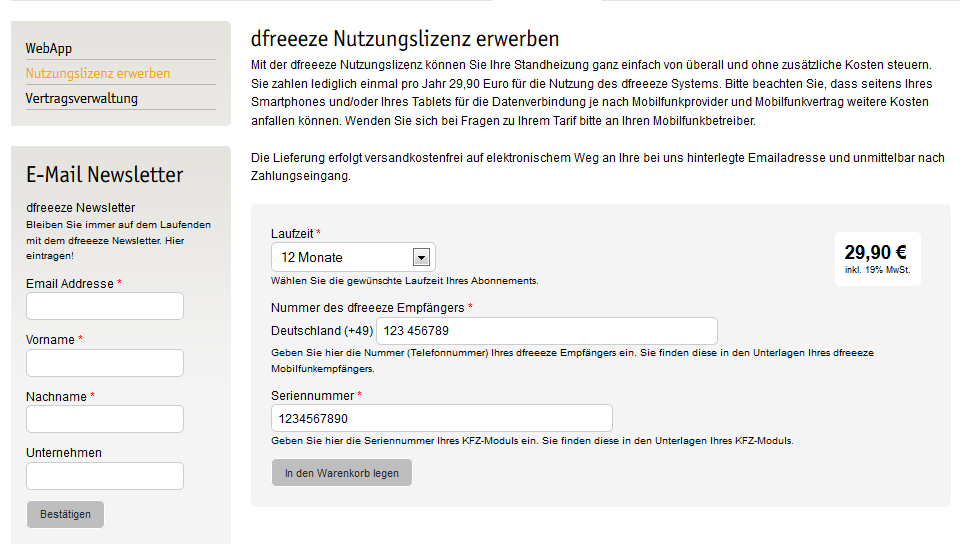Click hint text Wählen Sie die gewünschte Laufzeit

pyautogui.click(x=405, y=281)
